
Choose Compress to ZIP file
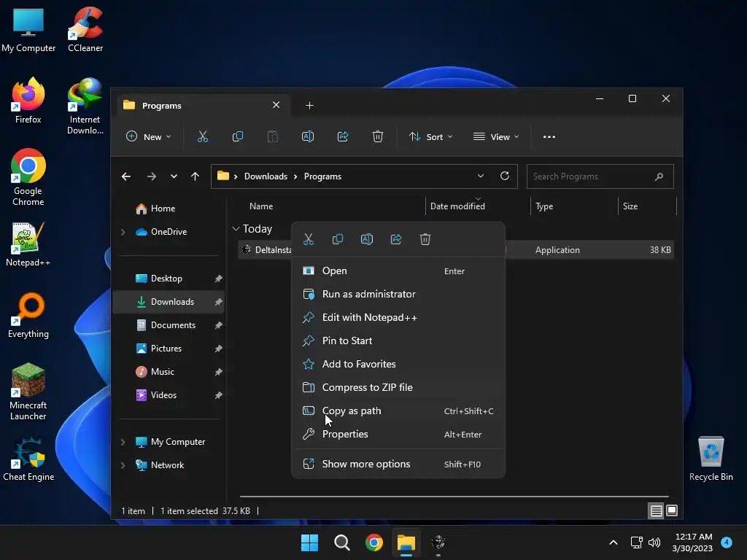[398, 388]
